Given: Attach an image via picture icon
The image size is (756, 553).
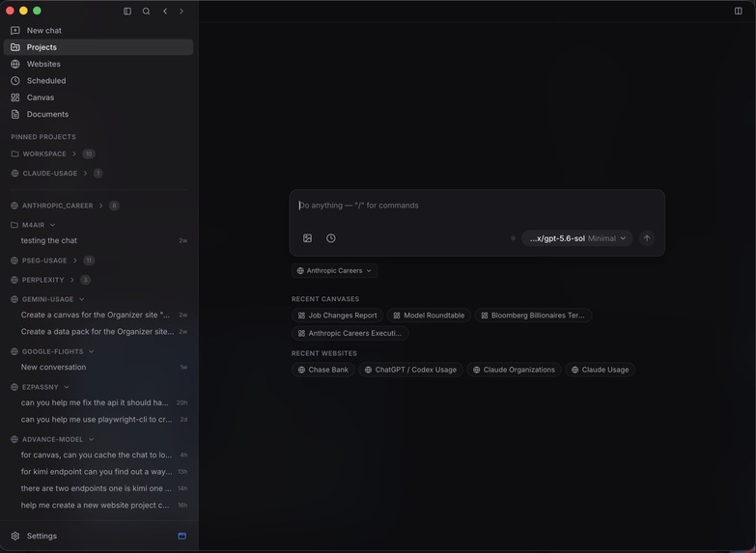Looking at the screenshot, I should (x=308, y=238).
